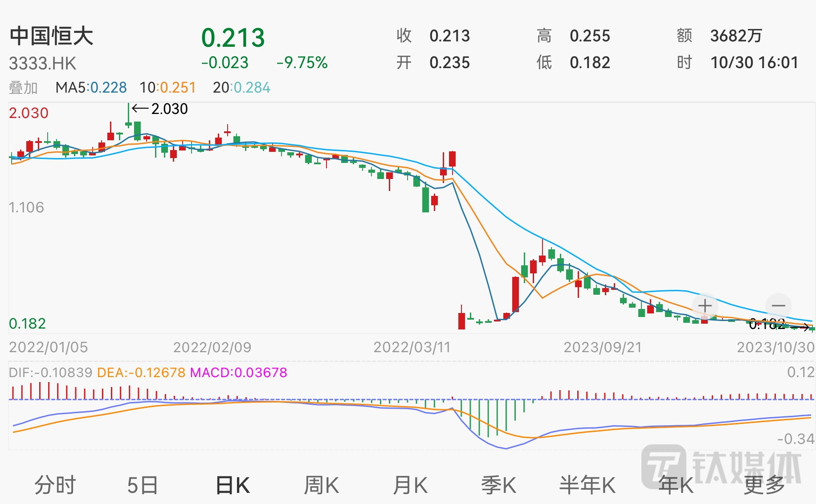Click the 中国恒大 stock name
816x504 pixels.
52,36
